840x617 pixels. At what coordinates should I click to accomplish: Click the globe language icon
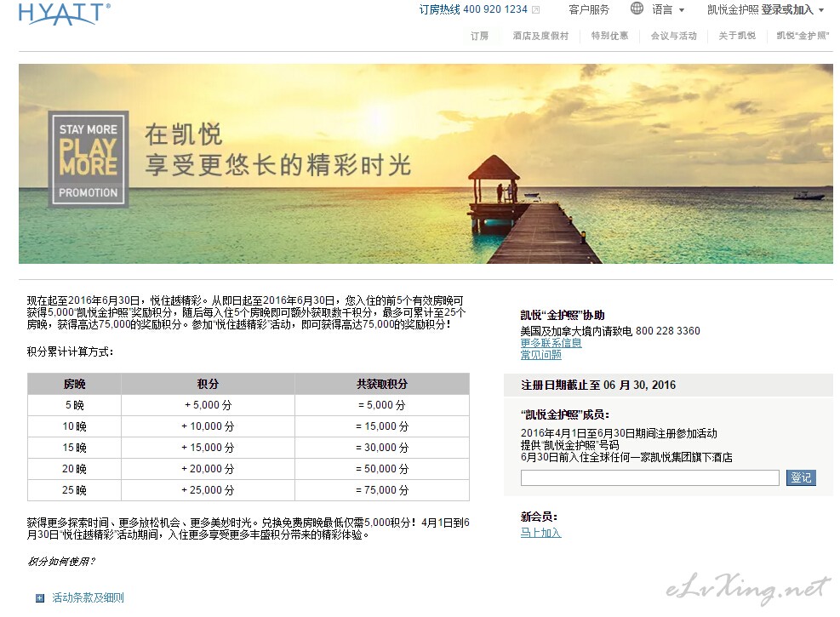(x=637, y=9)
